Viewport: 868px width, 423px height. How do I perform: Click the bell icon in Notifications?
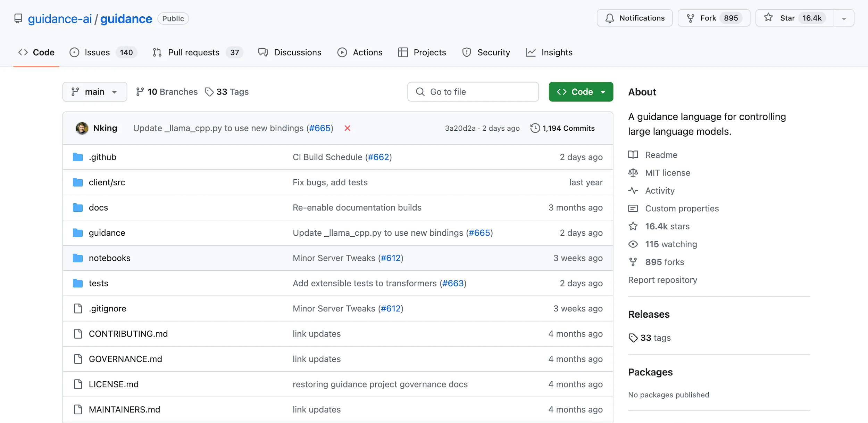609,18
